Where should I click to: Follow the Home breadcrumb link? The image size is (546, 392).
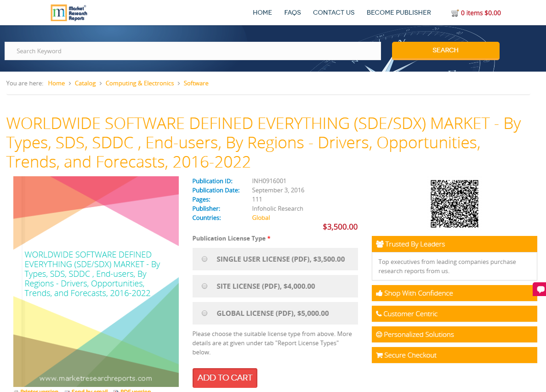(57, 83)
